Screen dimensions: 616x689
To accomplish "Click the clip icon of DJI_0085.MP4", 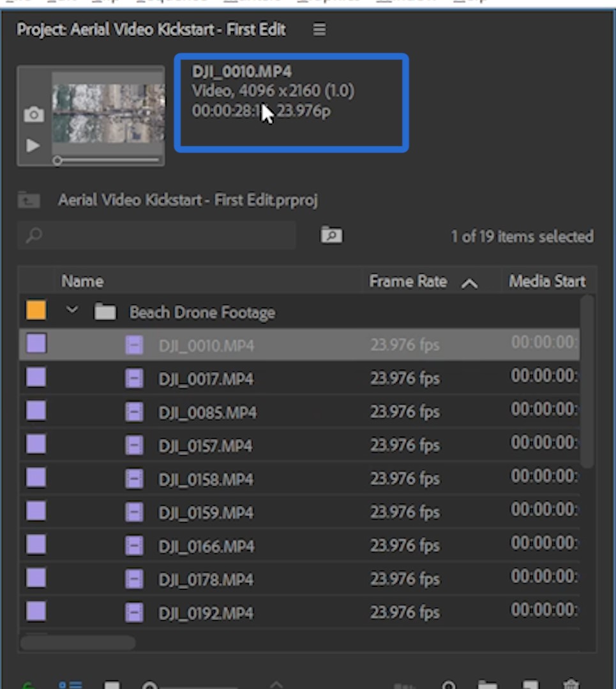I will click(x=134, y=412).
